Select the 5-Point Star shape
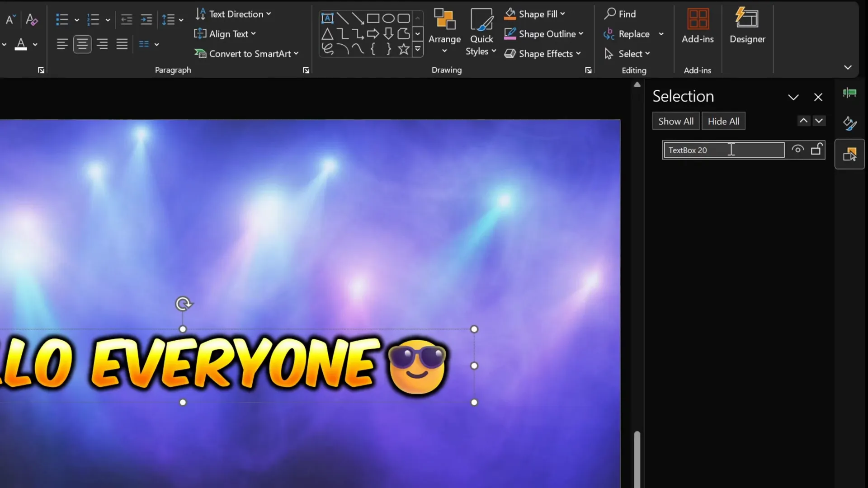Screen dimensions: 868x488 [x=404, y=49]
